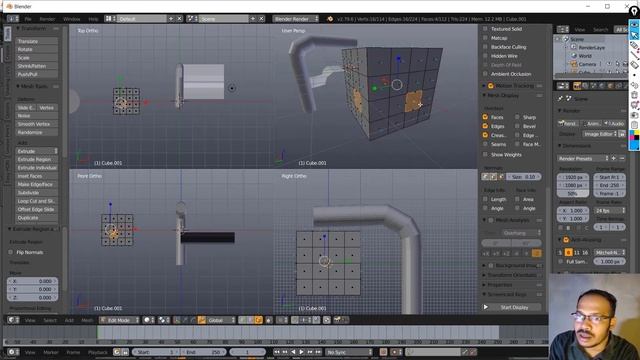
Task: Adjust the 50% resolution percentage slider
Action: coord(573,193)
